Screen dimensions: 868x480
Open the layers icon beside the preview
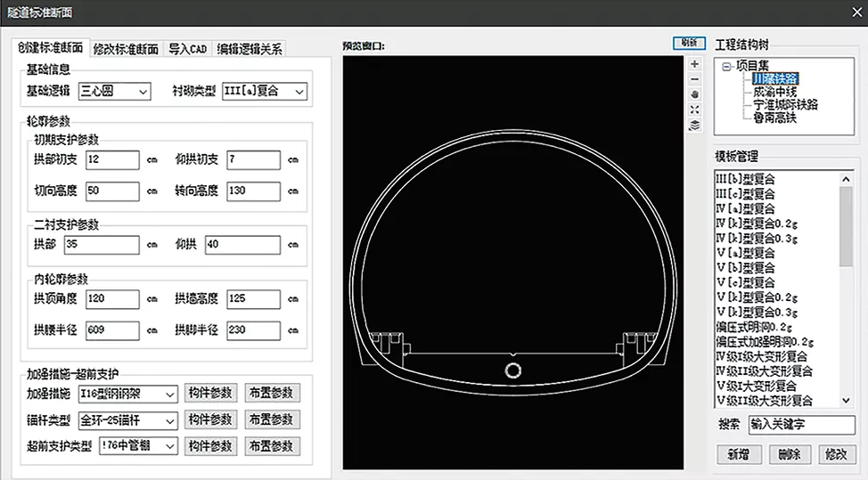695,126
